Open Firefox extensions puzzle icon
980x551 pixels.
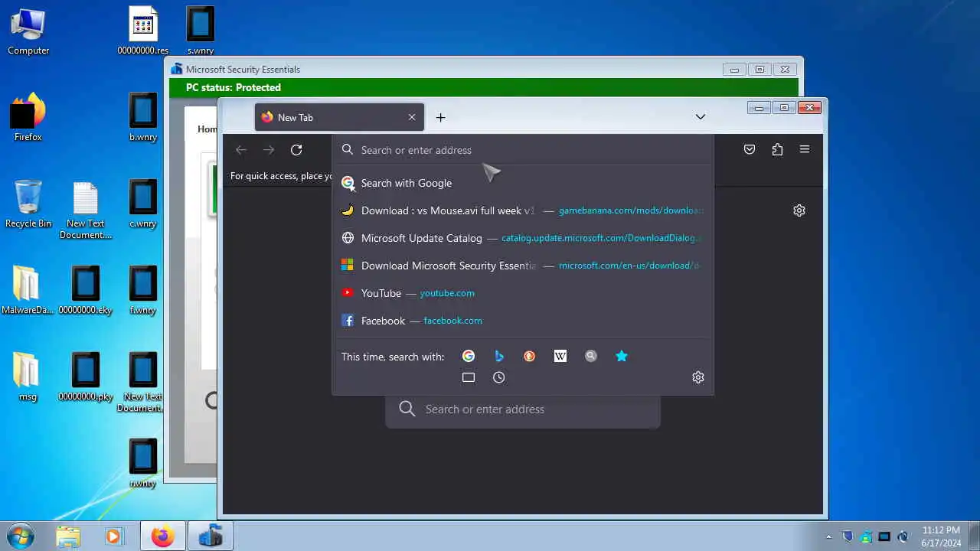(x=777, y=150)
